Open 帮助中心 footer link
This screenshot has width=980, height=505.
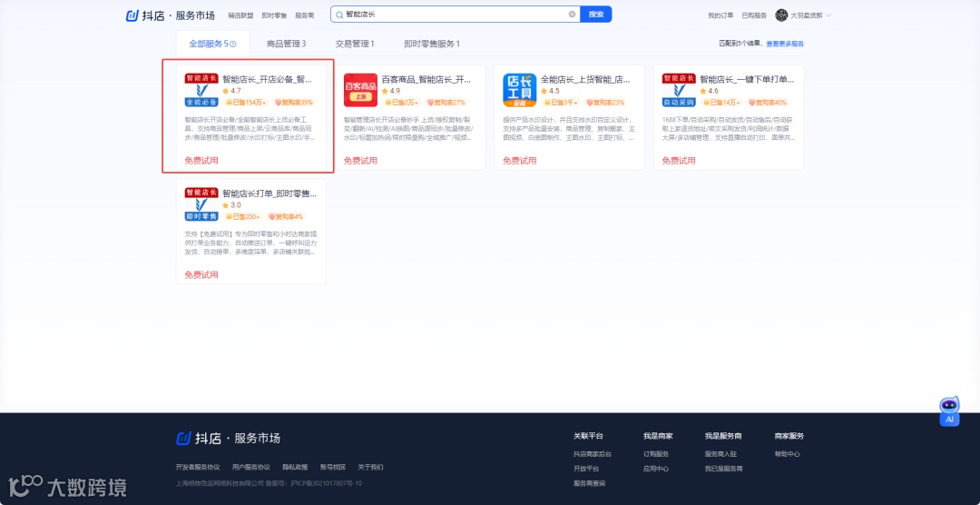(x=788, y=454)
